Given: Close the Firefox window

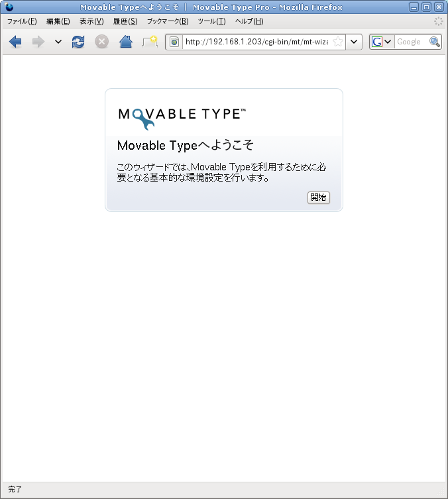Looking at the screenshot, I should pos(439,7).
